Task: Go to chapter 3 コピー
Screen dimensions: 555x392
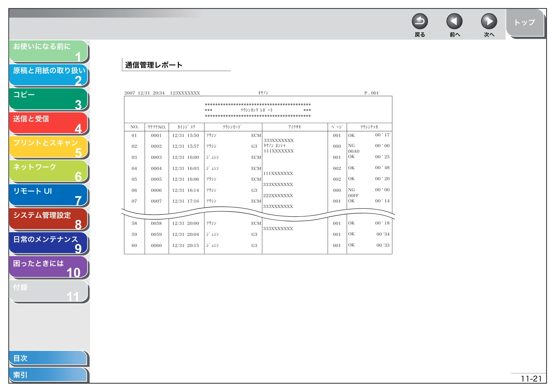Action: tap(49, 99)
